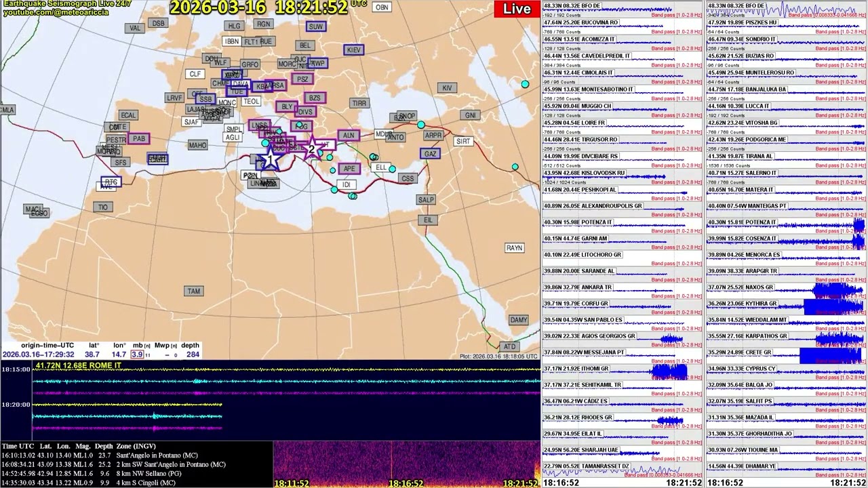Image resolution: width=868 pixels, height=488 pixels.
Task: Select the BZS station marker
Action: tap(315, 98)
